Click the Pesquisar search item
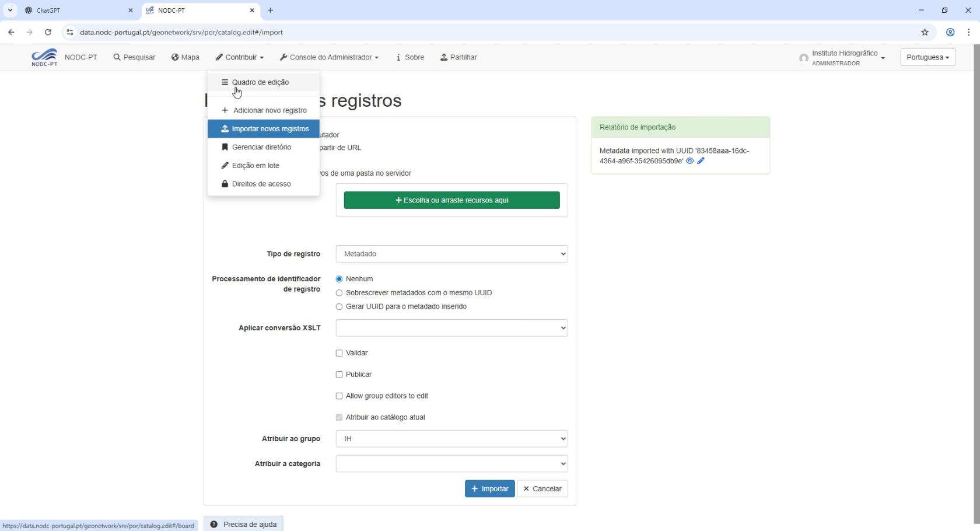 134,57
